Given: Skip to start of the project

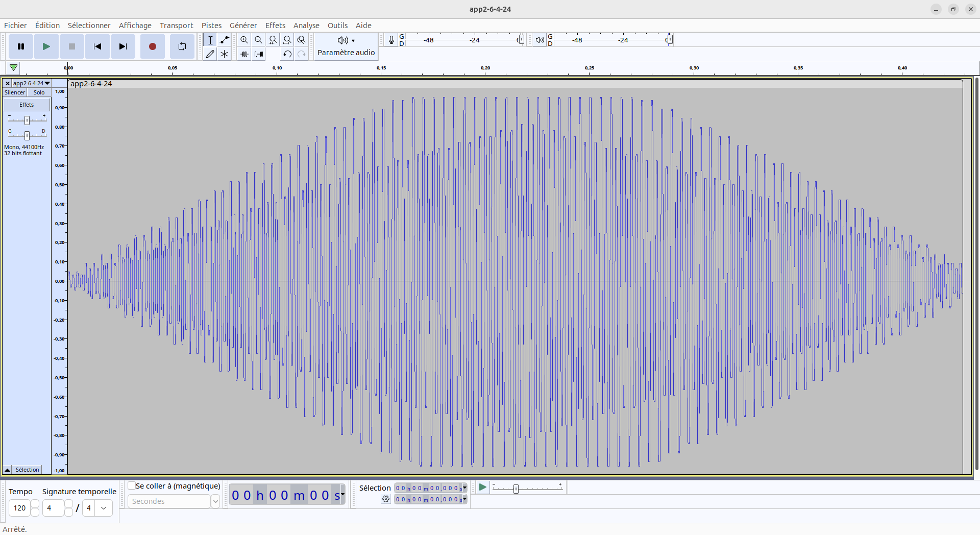Looking at the screenshot, I should click(x=97, y=46).
